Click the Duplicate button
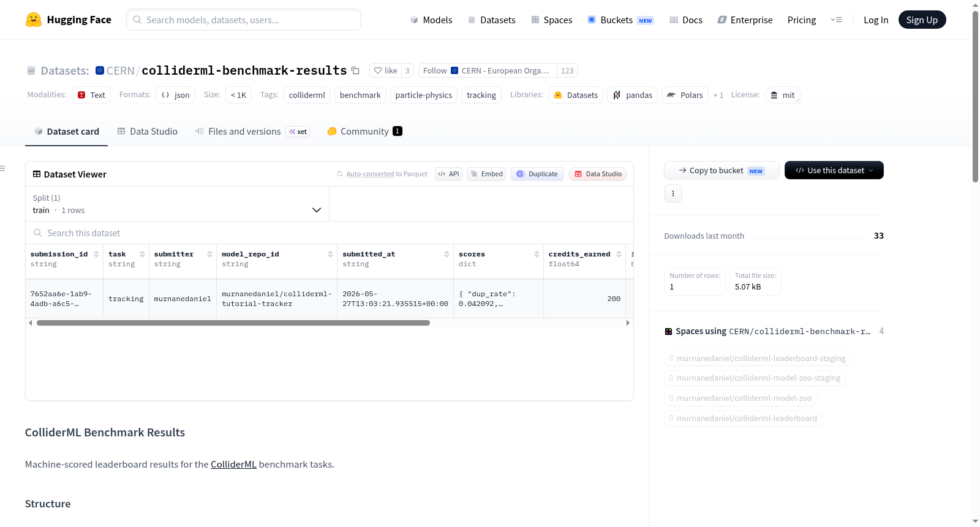Image resolution: width=980 pixels, height=527 pixels. [x=537, y=174]
